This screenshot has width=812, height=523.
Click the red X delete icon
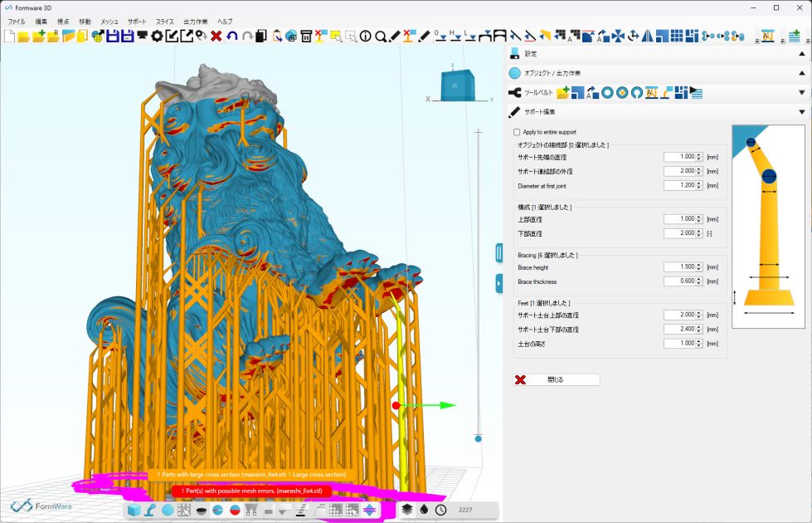click(x=216, y=36)
